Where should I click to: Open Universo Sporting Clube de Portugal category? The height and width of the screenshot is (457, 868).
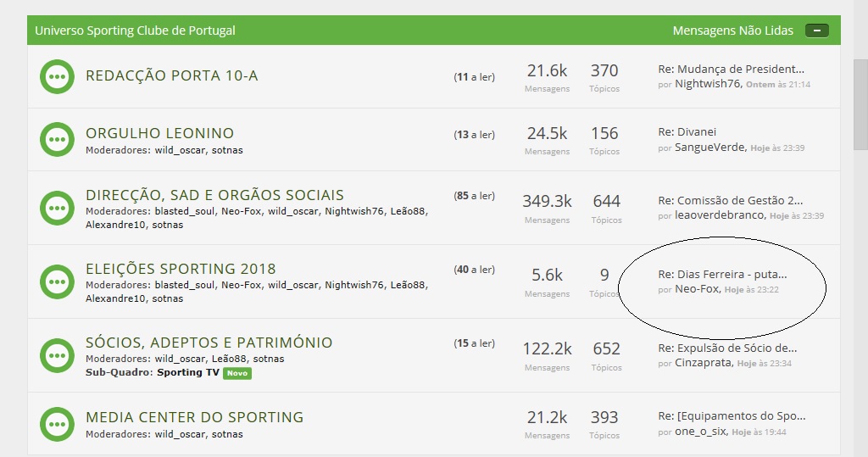tap(135, 31)
